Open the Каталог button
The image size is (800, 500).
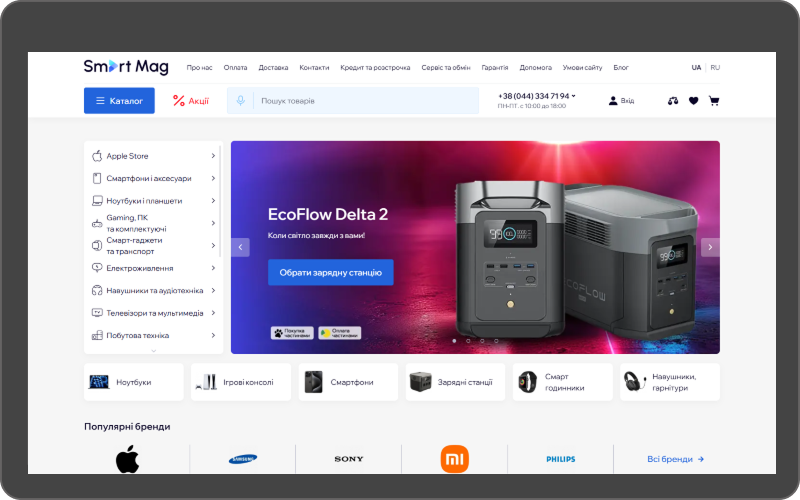pyautogui.click(x=119, y=101)
